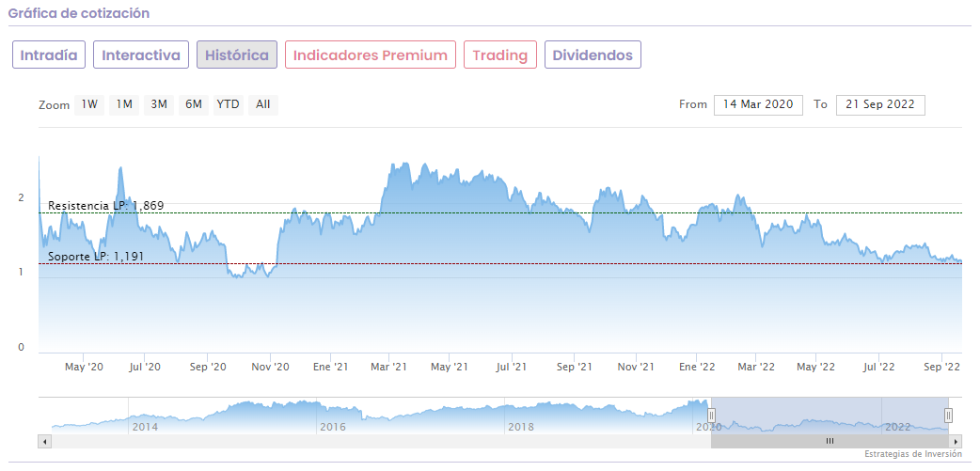Select YTD zoom option
The height and width of the screenshot is (471, 980).
[x=228, y=104]
